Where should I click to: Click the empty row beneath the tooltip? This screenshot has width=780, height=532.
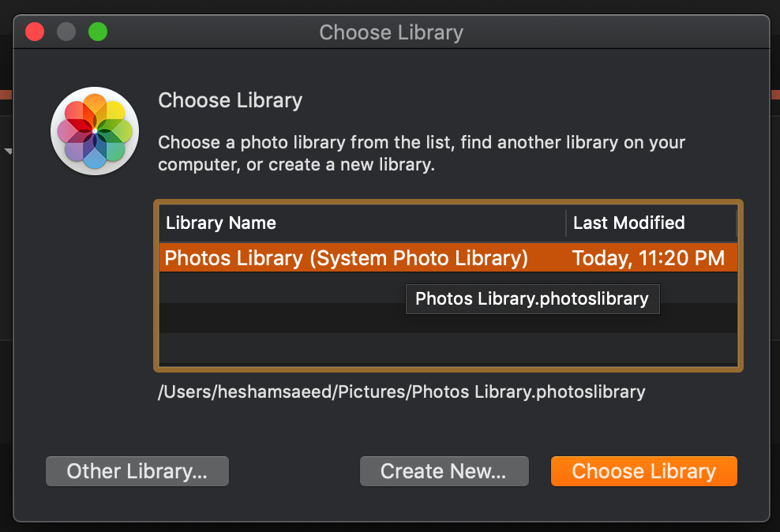click(448, 318)
